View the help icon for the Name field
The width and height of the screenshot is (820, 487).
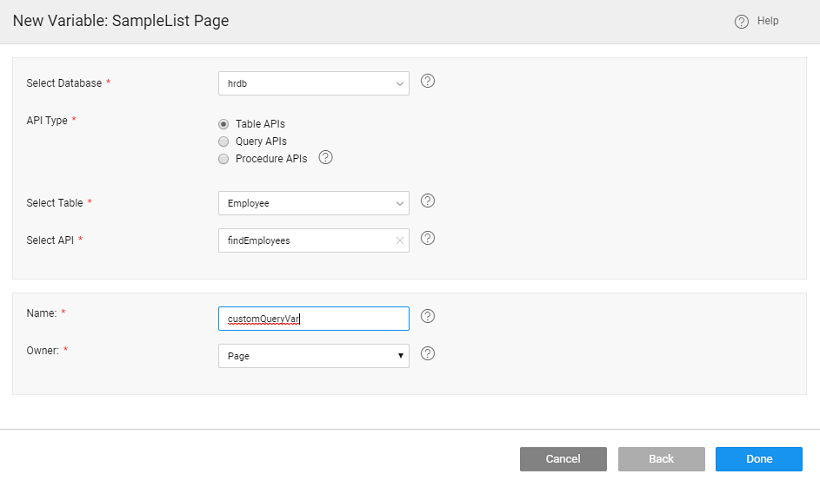pos(427,316)
